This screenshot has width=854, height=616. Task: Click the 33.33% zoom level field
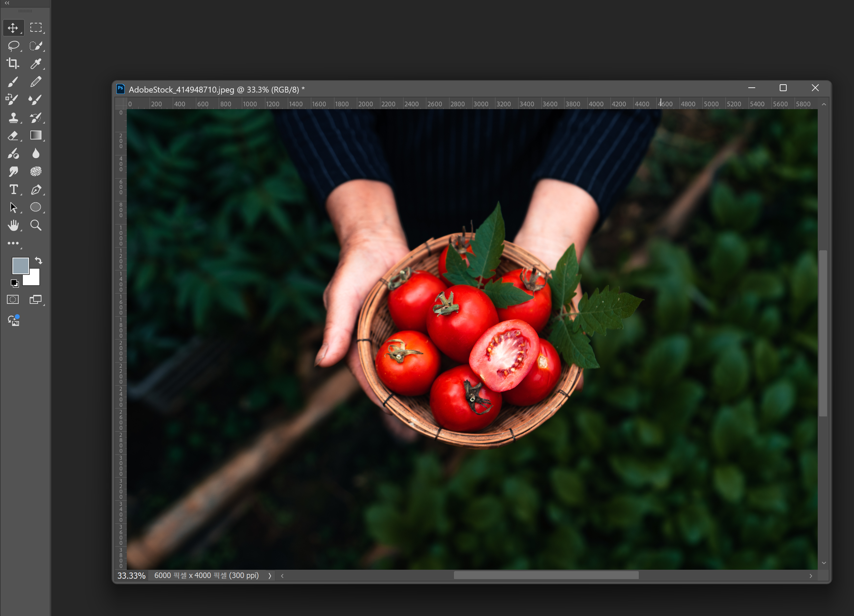pyautogui.click(x=131, y=575)
